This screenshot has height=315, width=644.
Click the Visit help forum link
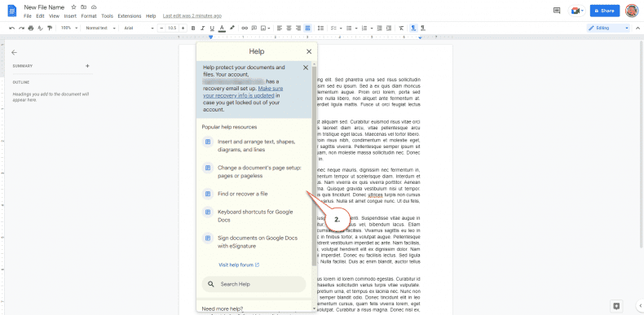pos(239,265)
